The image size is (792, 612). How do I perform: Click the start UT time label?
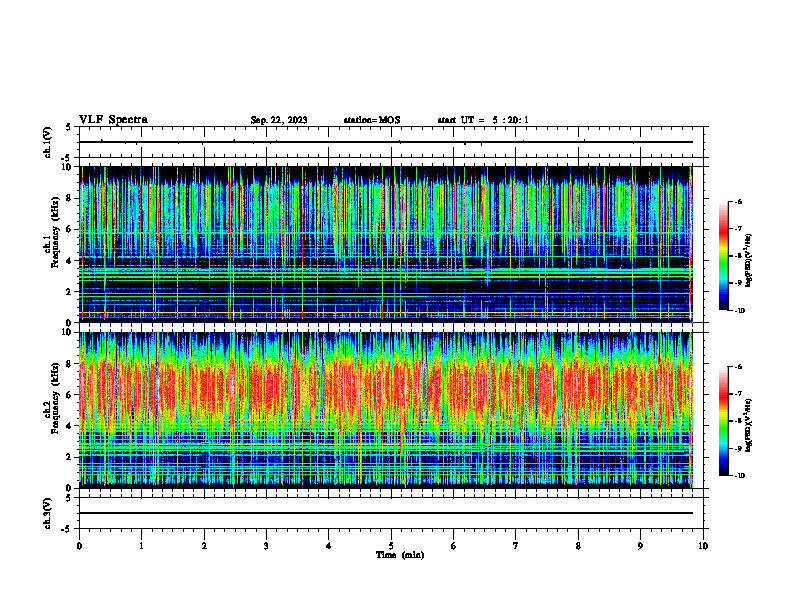tap(483, 120)
